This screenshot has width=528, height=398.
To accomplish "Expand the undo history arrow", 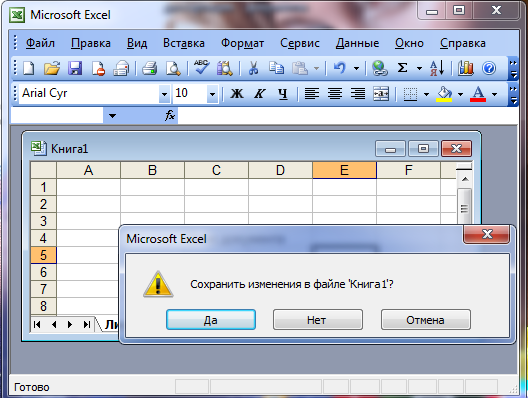I will (x=356, y=69).
